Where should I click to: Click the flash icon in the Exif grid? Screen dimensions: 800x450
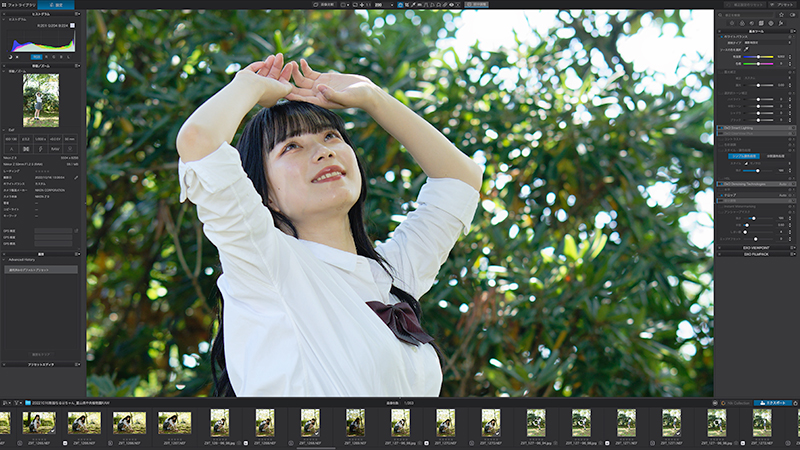point(40,148)
